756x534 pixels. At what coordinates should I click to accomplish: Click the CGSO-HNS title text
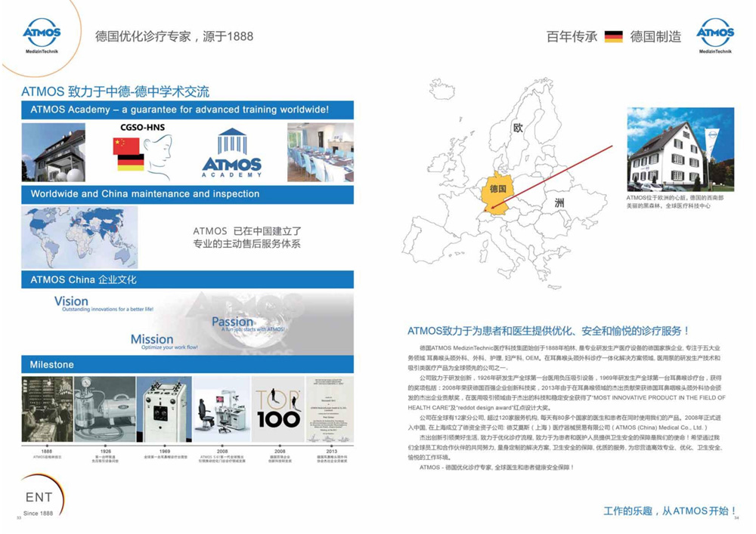point(143,128)
